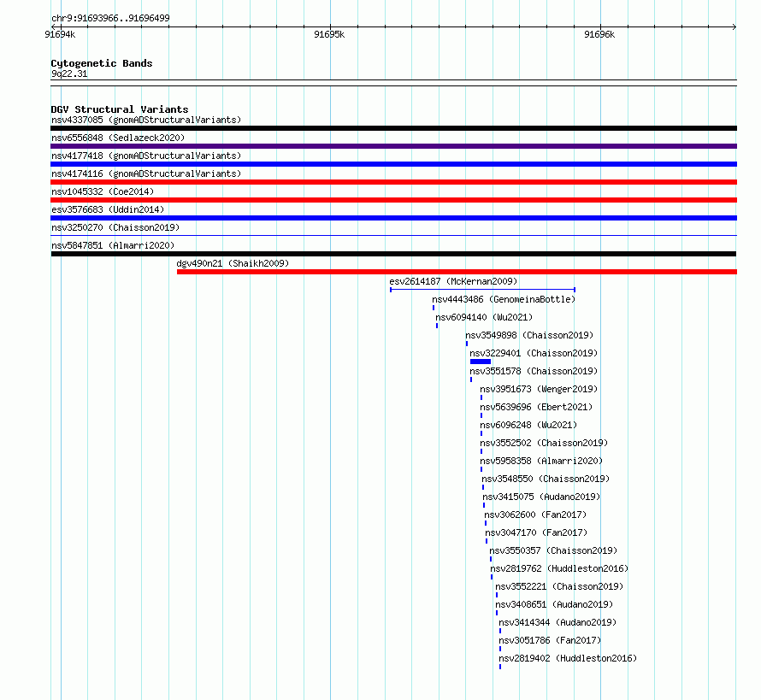
Task: Click the black nsv5847851 variant bar
Action: [x=393, y=254]
